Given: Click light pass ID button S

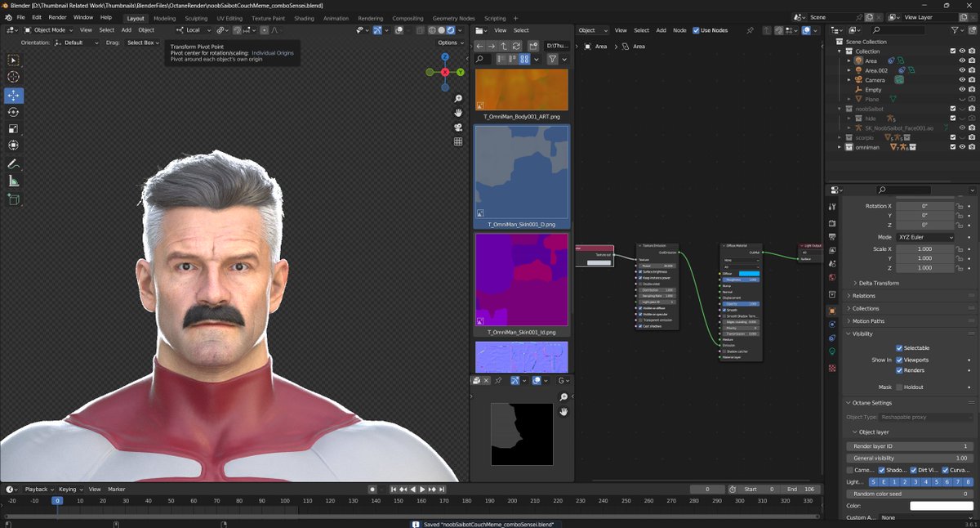Looking at the screenshot, I should (x=875, y=482).
